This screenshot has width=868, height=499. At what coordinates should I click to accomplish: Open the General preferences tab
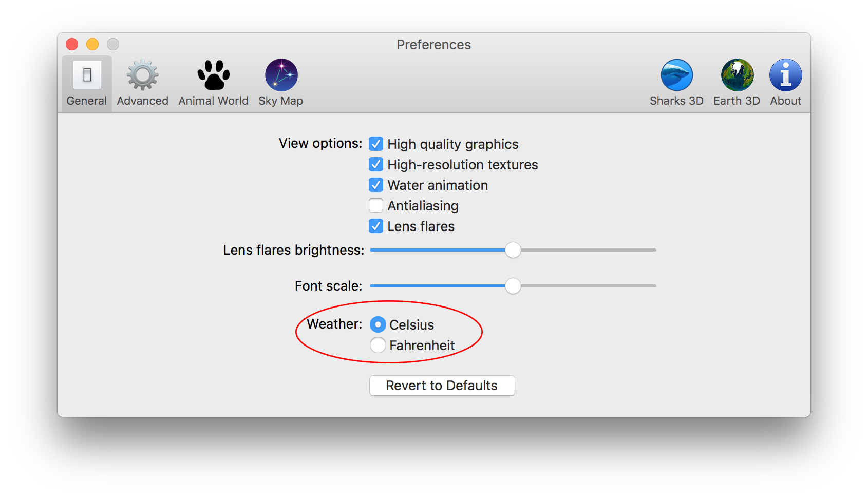pyautogui.click(x=87, y=83)
